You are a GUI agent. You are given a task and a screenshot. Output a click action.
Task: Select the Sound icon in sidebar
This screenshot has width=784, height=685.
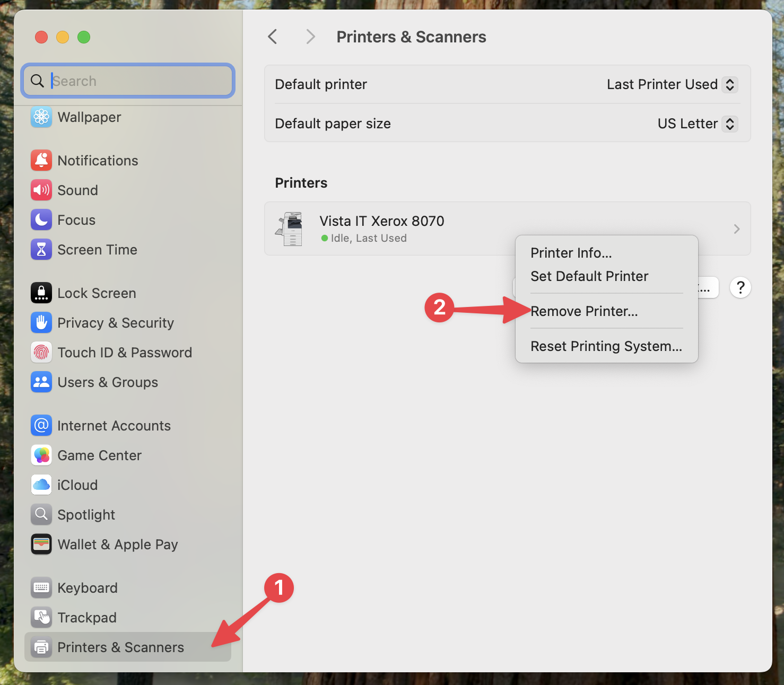pos(41,190)
